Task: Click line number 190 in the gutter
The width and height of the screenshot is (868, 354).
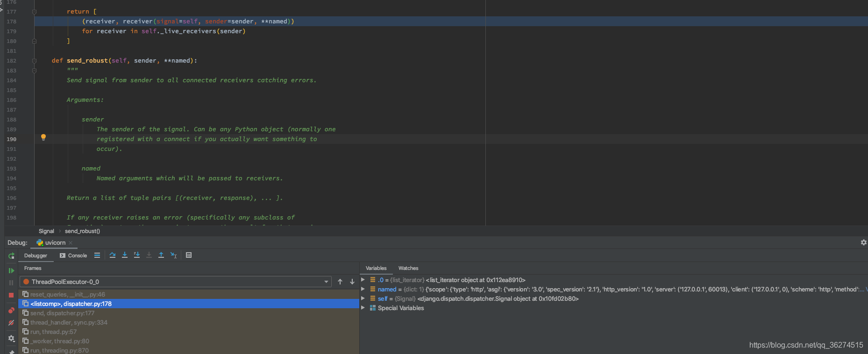Action: click(x=12, y=139)
